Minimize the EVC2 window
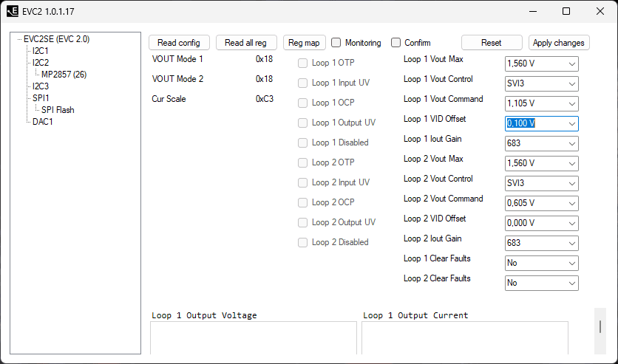 tap(533, 11)
